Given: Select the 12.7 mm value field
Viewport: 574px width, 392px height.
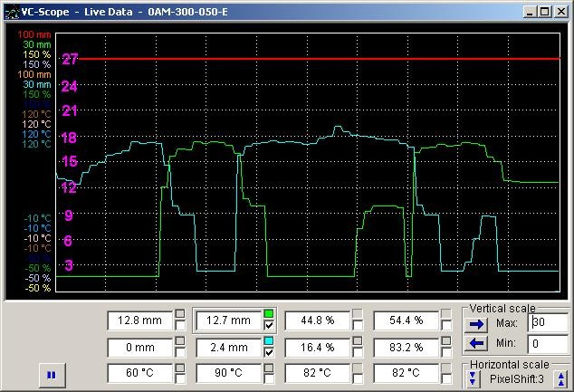Looking at the screenshot, I should (x=228, y=320).
